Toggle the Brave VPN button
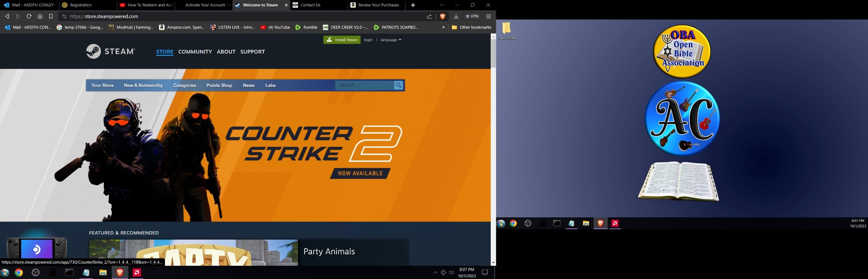This screenshot has width=868, height=279. point(472,16)
